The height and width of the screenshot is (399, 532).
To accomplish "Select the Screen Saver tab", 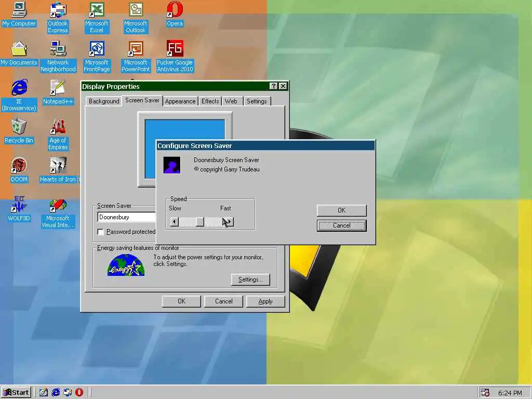I will click(x=142, y=100).
